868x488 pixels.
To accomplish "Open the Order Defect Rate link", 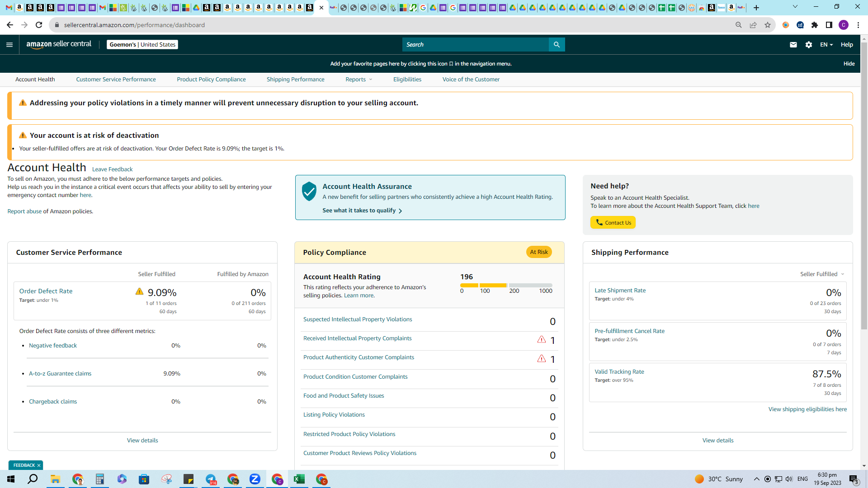I will click(x=46, y=291).
